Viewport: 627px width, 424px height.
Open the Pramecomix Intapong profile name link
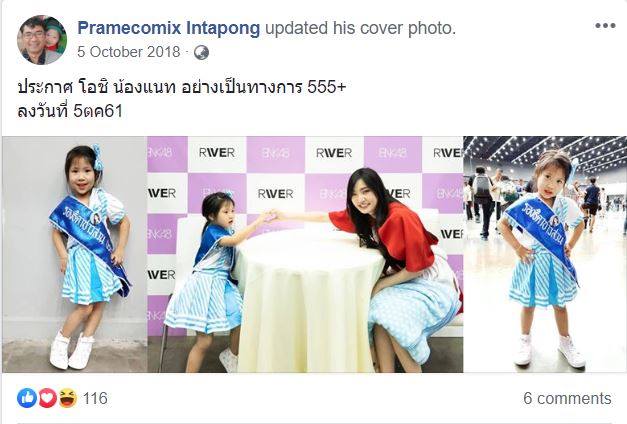(x=169, y=28)
